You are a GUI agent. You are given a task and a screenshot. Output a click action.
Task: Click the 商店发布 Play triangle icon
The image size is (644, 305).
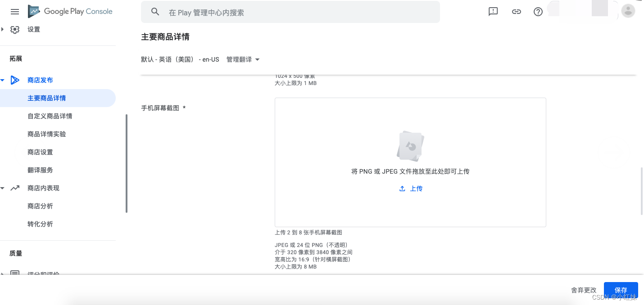[x=15, y=80]
